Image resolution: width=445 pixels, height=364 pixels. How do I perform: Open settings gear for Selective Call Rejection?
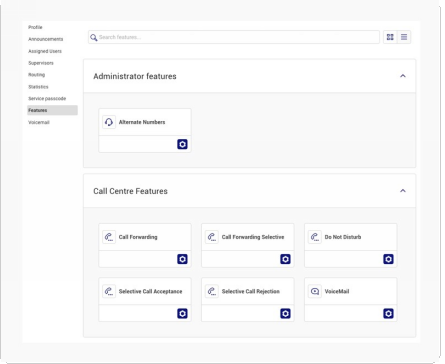(285, 313)
